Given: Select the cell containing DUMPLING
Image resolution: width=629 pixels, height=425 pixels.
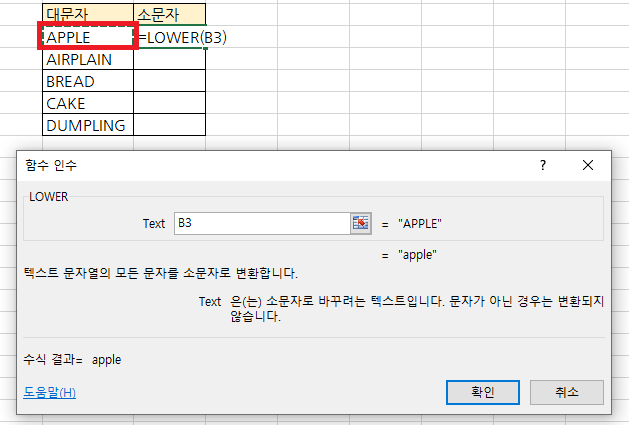Looking at the screenshot, I should (88, 125).
